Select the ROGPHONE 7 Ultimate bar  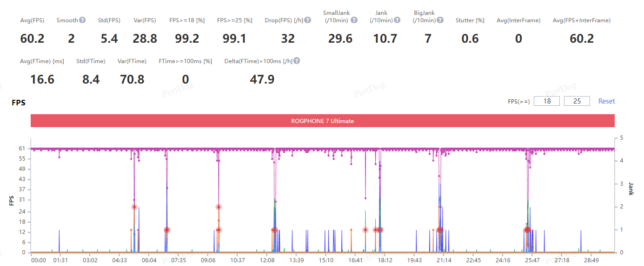pos(323,121)
